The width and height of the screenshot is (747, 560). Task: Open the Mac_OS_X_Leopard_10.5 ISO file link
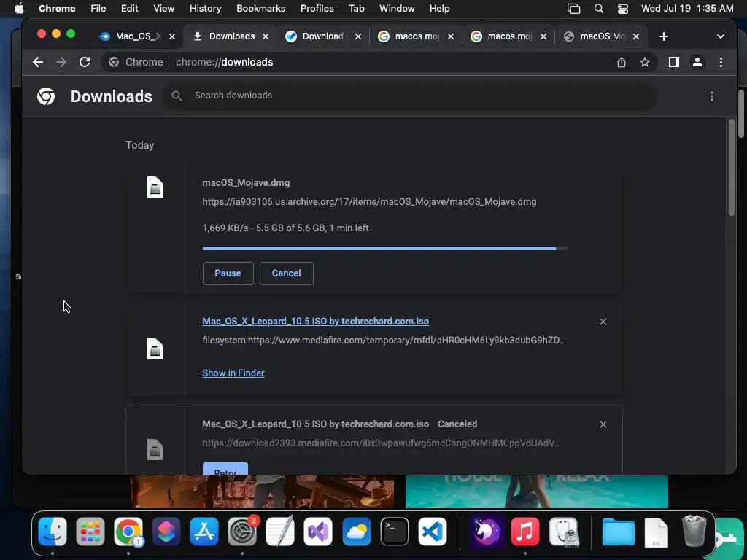click(315, 322)
